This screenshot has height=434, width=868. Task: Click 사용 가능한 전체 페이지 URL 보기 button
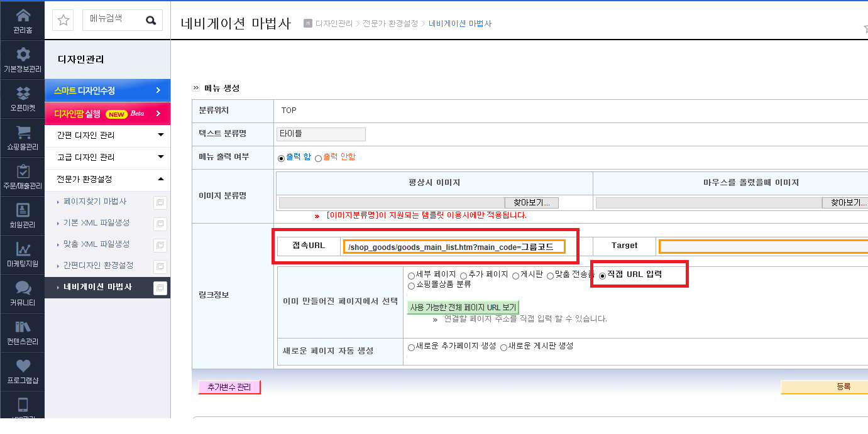(463, 307)
